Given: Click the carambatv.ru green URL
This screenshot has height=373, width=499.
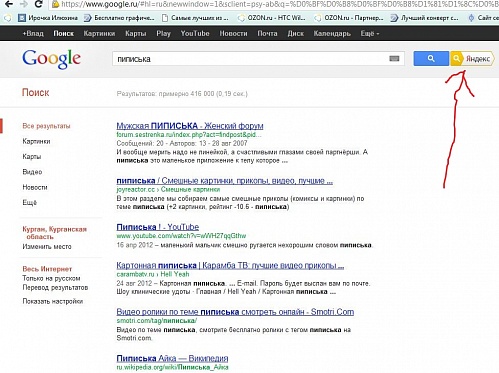Looking at the screenshot, I should pos(153,274).
